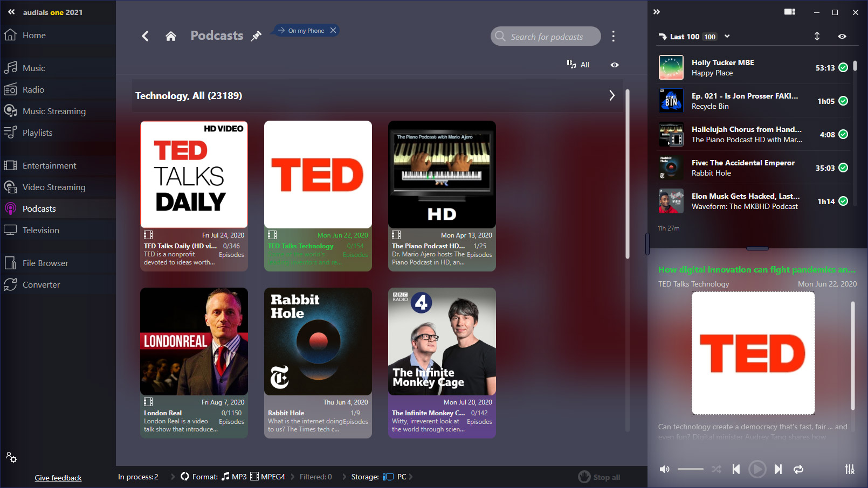Click the home icon in the Podcasts header

[171, 36]
